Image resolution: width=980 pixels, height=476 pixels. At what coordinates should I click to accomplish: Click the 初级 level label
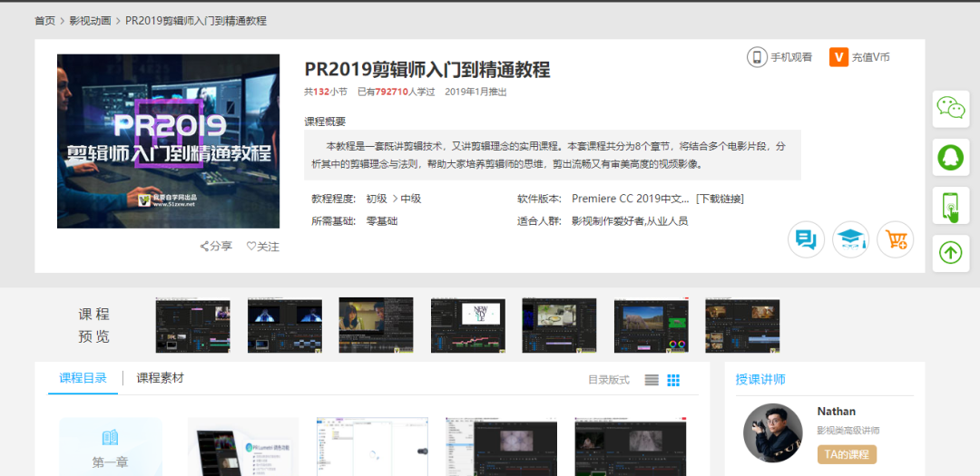[x=377, y=199]
